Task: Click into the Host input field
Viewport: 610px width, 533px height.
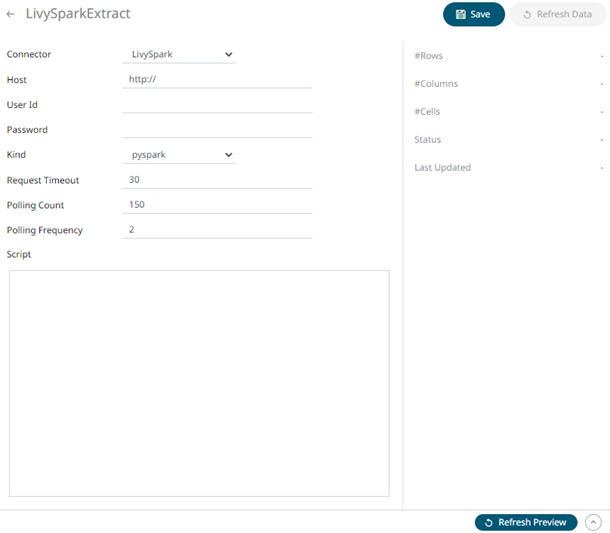Action: [217, 79]
